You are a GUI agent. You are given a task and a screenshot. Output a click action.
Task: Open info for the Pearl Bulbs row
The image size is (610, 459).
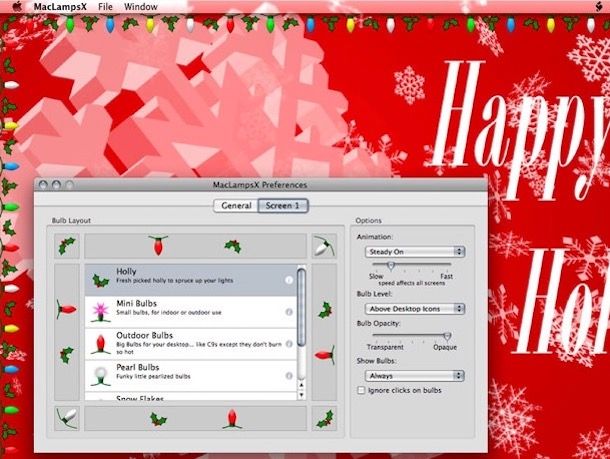click(289, 376)
